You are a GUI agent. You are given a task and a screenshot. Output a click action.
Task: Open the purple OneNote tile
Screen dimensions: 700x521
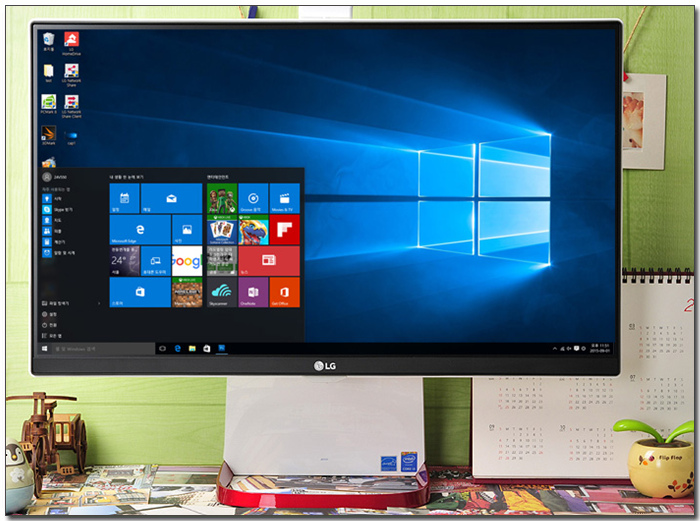point(253,292)
